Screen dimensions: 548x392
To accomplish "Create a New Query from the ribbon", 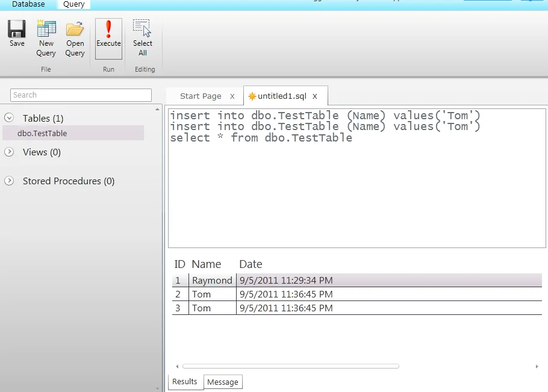I will point(46,29).
